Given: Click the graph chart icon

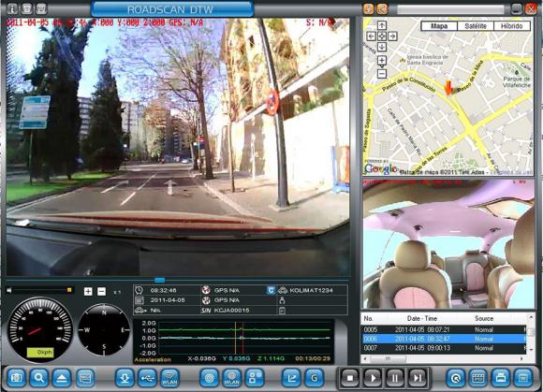Looking at the screenshot, I should (x=291, y=377).
